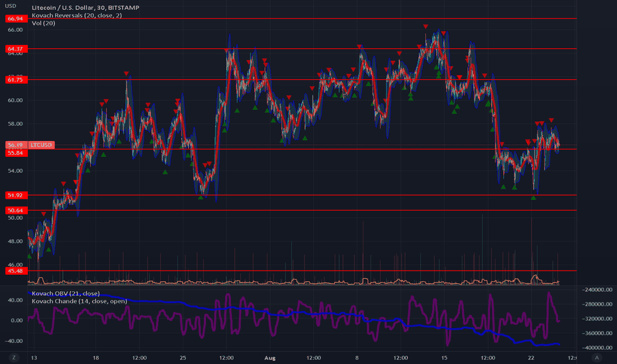The width and height of the screenshot is (617, 364).
Task: Click the 25 date label on time axis
Action: (x=183, y=357)
